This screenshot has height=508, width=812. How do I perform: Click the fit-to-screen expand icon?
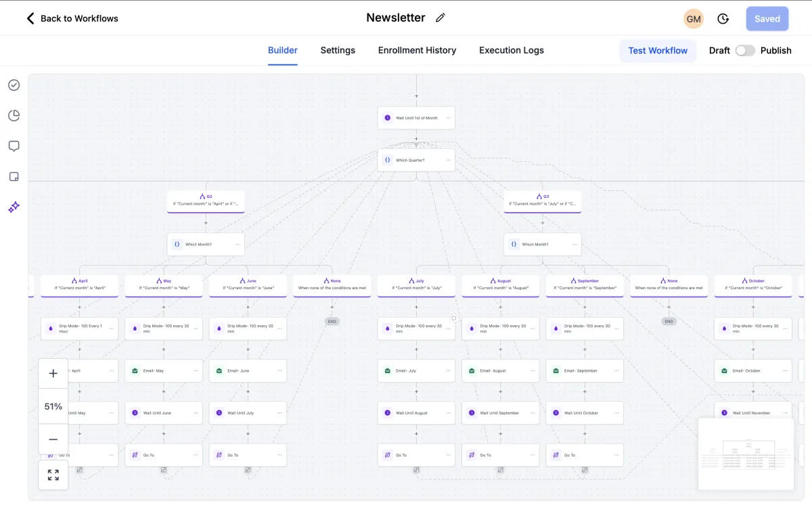tap(53, 475)
